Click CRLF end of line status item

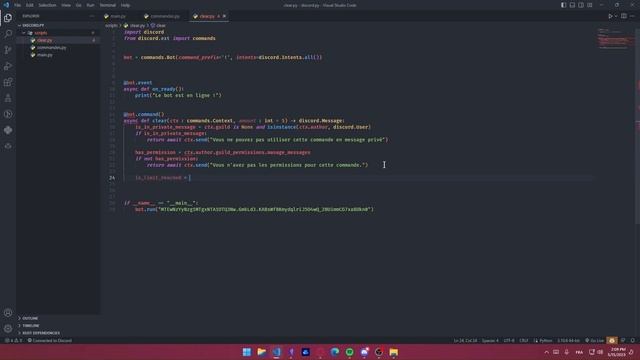pyautogui.click(x=524, y=340)
